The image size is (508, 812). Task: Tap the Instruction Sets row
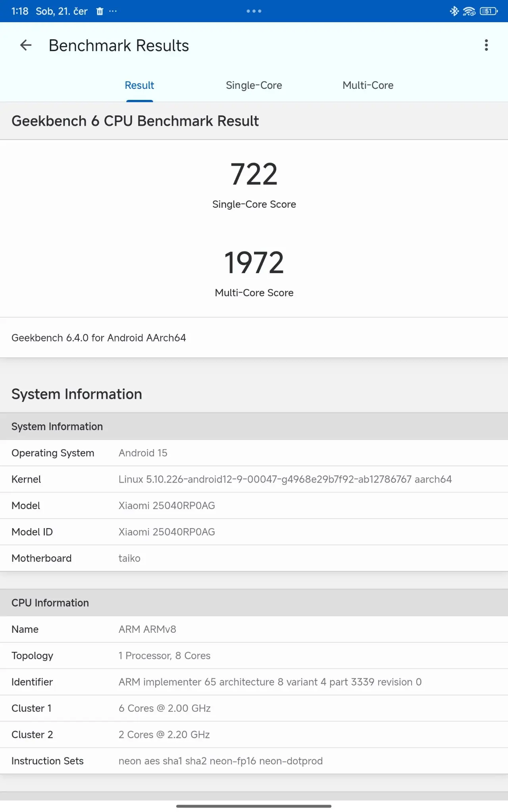[x=254, y=761]
